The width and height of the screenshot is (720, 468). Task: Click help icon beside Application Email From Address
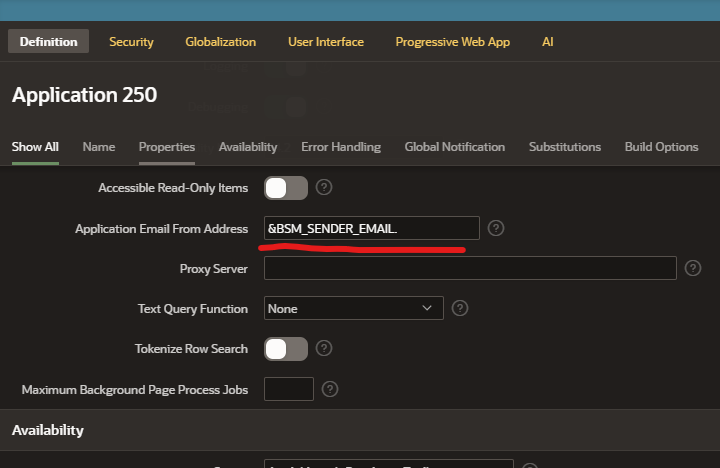pos(496,229)
